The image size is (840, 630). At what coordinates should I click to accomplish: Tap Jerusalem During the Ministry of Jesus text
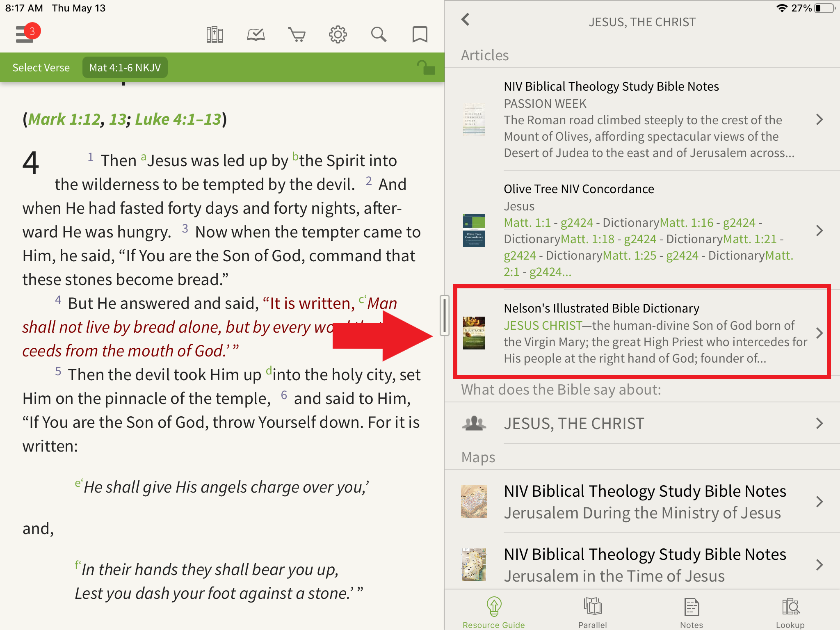642,513
